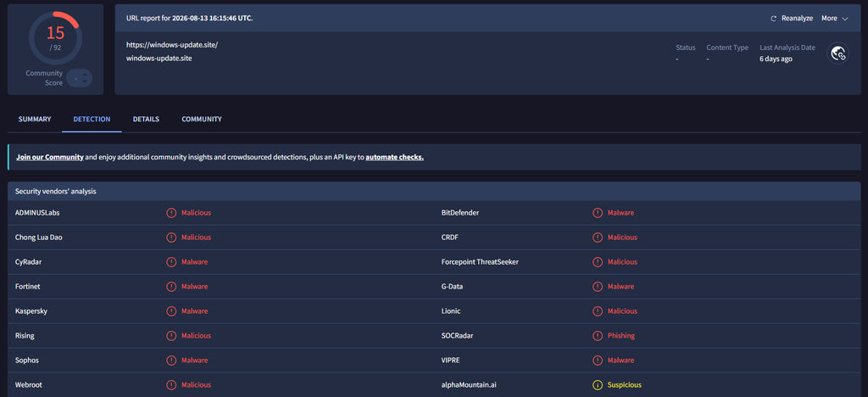Click the CyRadar malware alert icon
The width and height of the screenshot is (868, 397).
[171, 262]
